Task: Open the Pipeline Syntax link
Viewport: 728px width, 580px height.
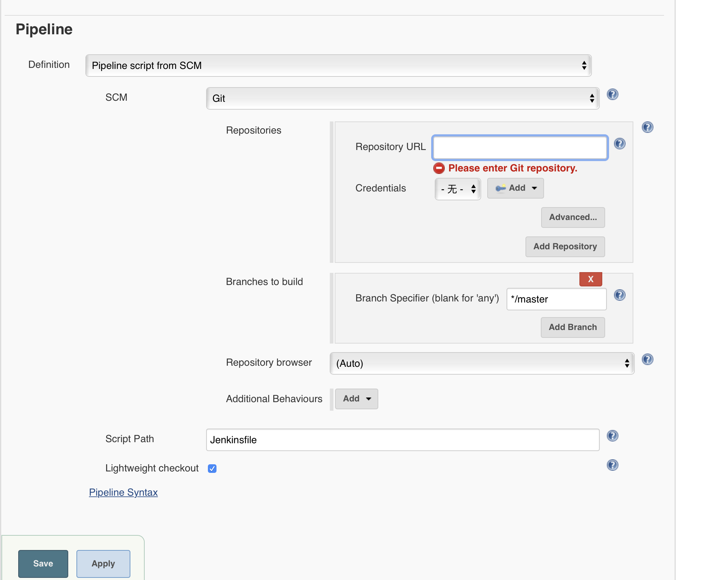Action: point(123,492)
